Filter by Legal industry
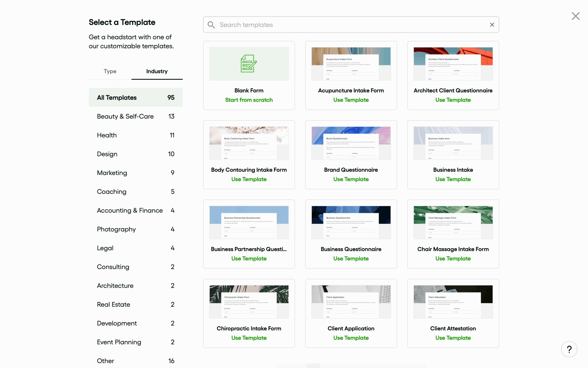This screenshot has height=368, width=588. point(136,248)
